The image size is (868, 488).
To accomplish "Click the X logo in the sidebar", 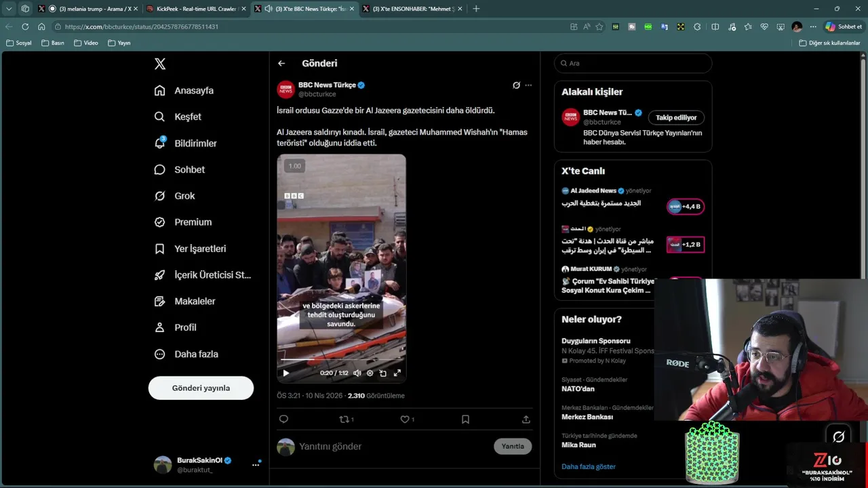I will click(x=160, y=64).
